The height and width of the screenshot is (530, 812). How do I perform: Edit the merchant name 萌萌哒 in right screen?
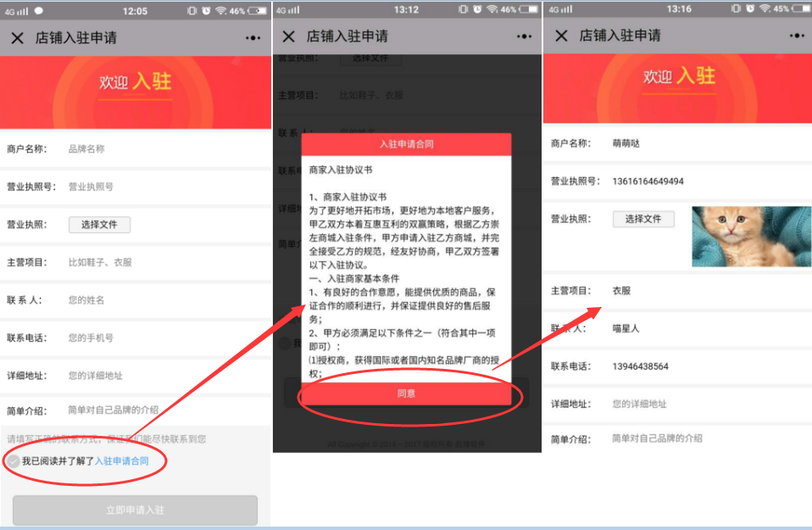coord(626,143)
